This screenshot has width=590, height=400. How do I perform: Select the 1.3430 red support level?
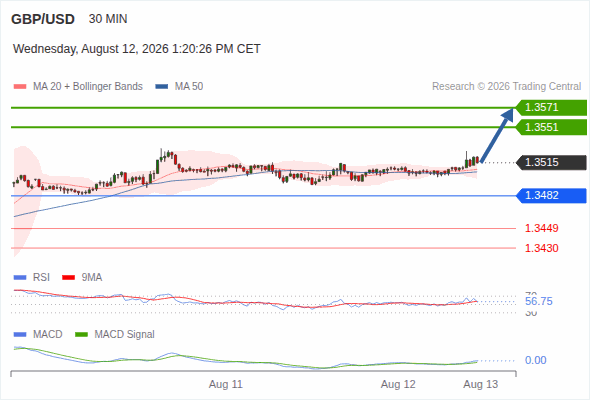pyautogui.click(x=541, y=248)
